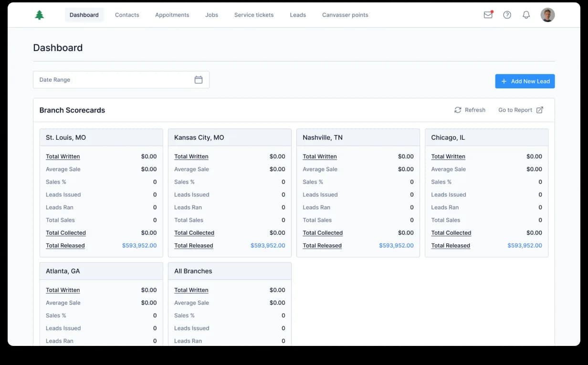Click Average Sale in St. Louis card

(x=63, y=169)
